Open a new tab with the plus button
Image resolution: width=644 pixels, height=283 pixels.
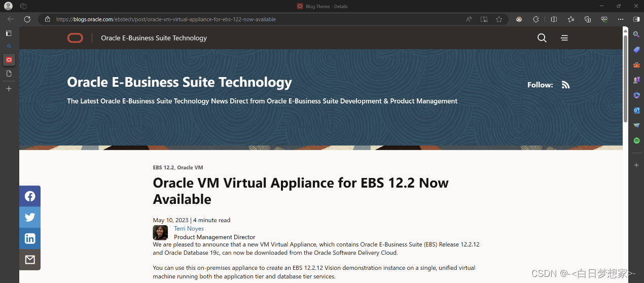pos(9,89)
